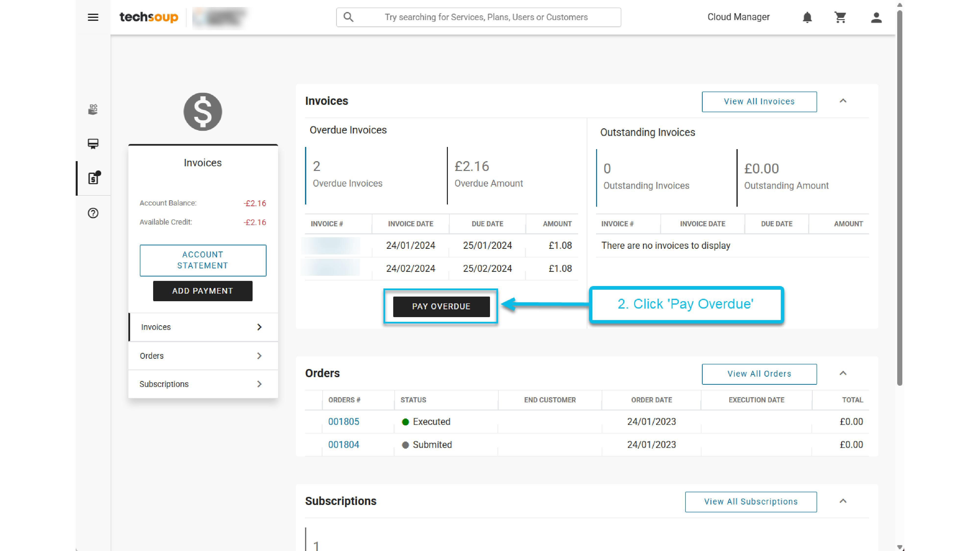Viewport: 980px width, 551px height.
Task: Open the help question mark icon
Action: pyautogui.click(x=93, y=213)
